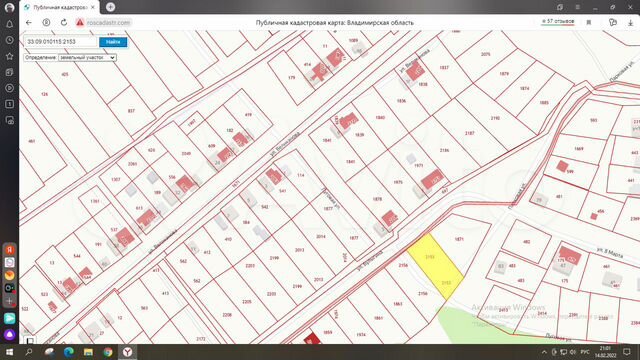Image resolution: width=640 pixels, height=360 pixels.
Task: Open Windows Start menu
Action: pyautogui.click(x=9, y=352)
